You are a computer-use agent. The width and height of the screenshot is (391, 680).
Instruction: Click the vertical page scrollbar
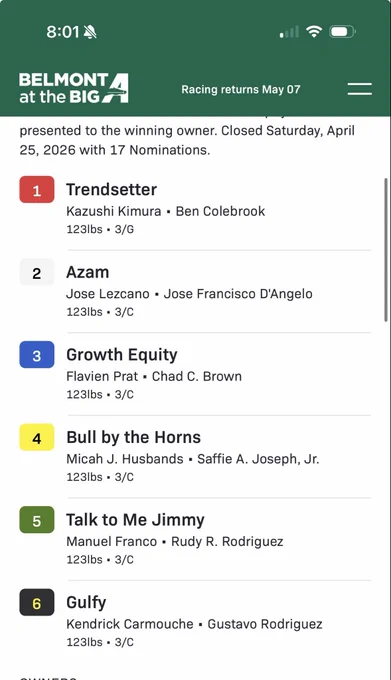tap(386, 249)
